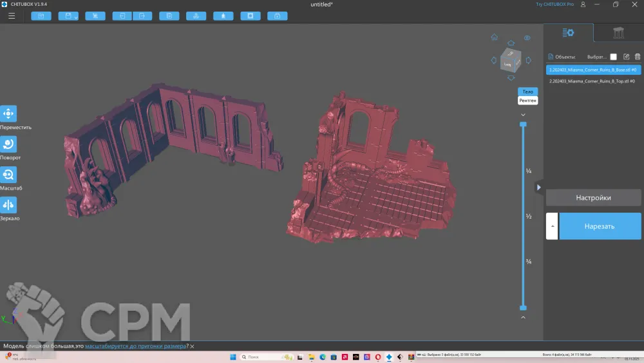
Task: Expand the arrow left of Нарезать button
Action: tap(552, 226)
